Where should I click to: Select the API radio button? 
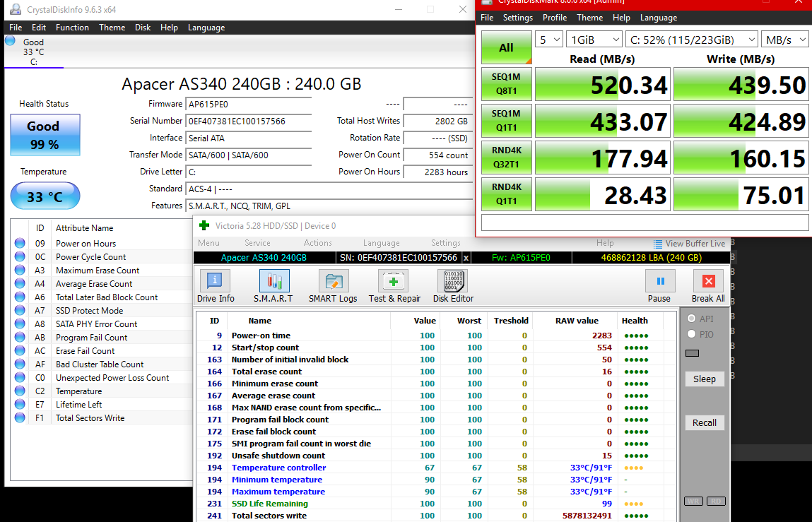pos(692,319)
